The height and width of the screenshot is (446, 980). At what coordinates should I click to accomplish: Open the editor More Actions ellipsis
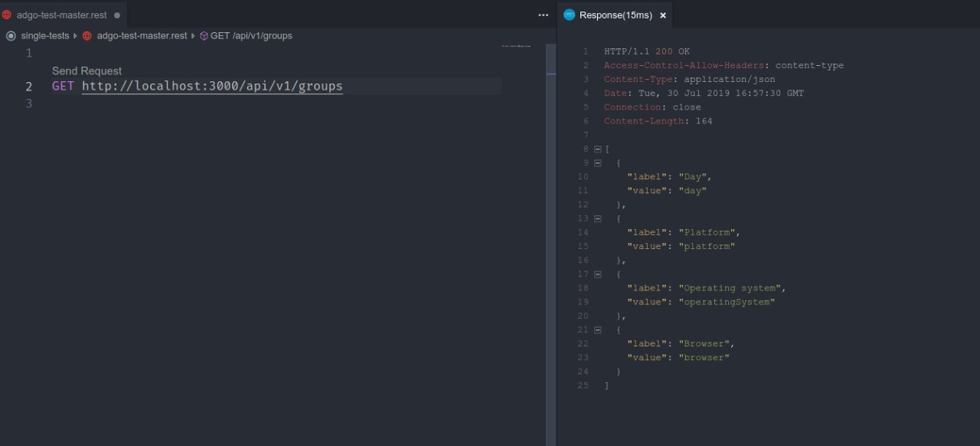(544, 15)
